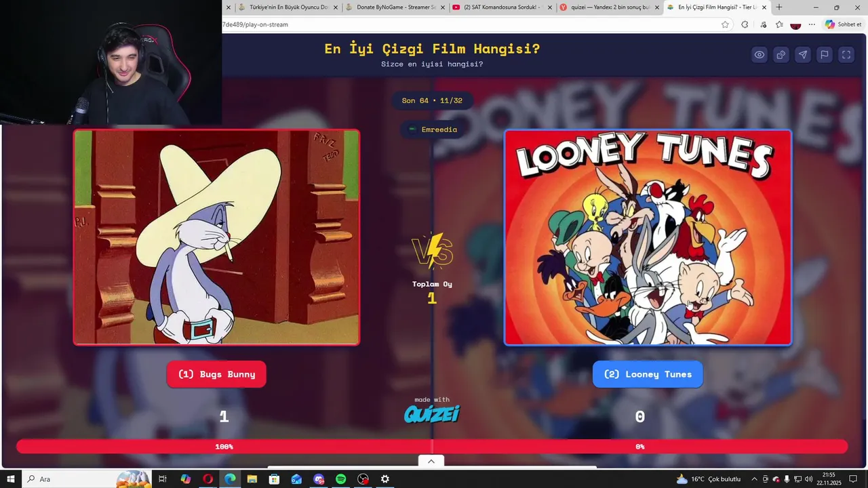
Task: Click the Emreedia username badge
Action: (x=433, y=129)
